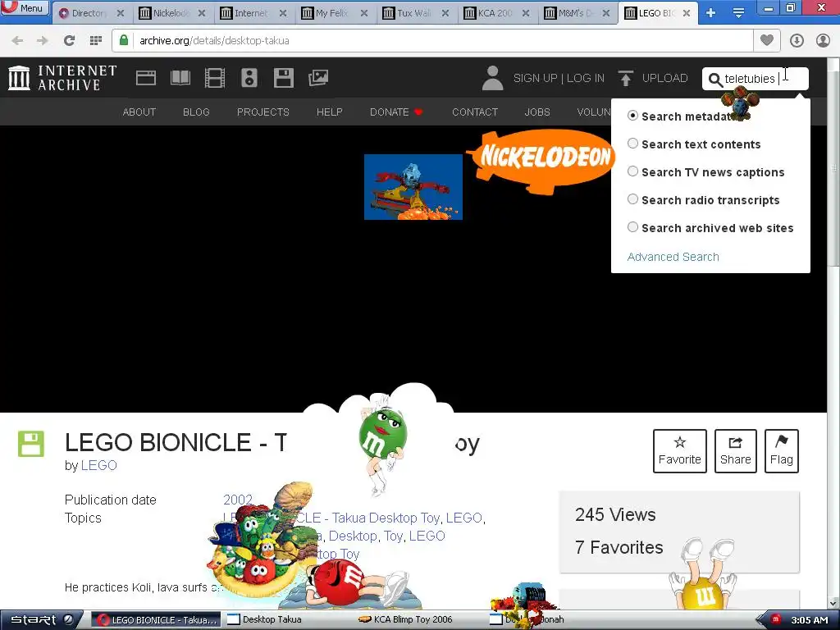840x630 pixels.
Task: Open the tab menu list icon
Action: (x=738, y=13)
